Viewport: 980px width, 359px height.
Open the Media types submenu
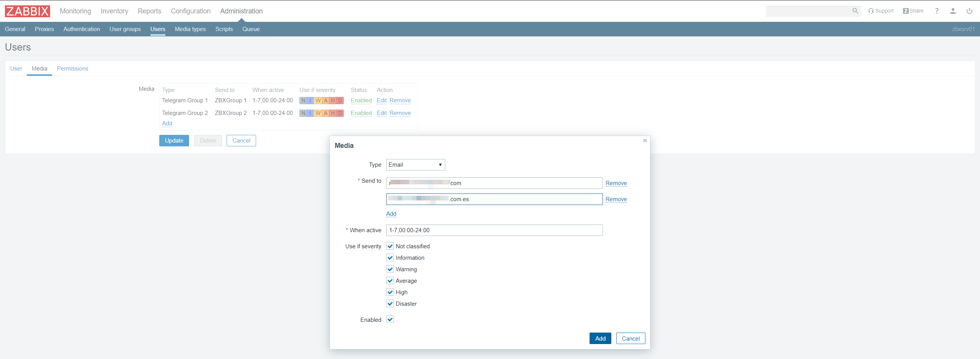point(190,29)
